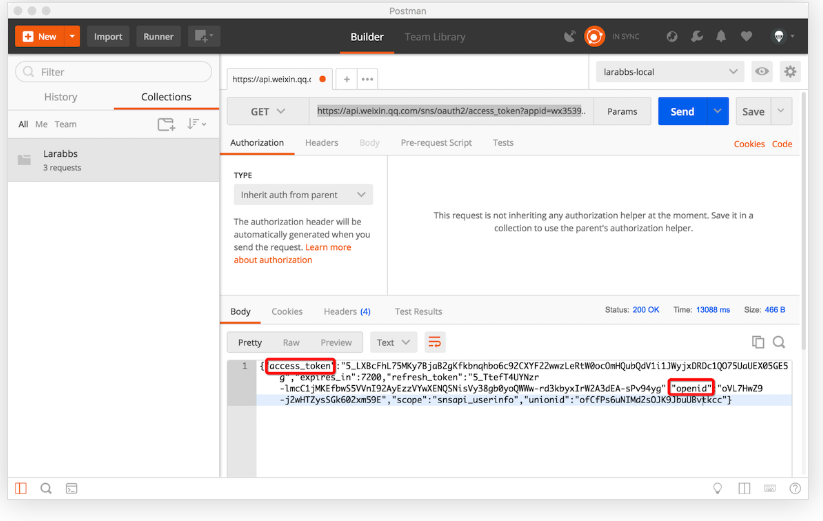
Task: Open the Send options dropdown arrow
Action: tap(718, 111)
